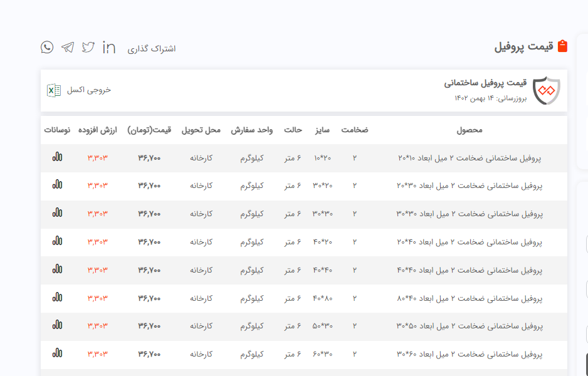Open product link for profile ابعاد 30*50
The image size is (588, 376).
(x=470, y=326)
